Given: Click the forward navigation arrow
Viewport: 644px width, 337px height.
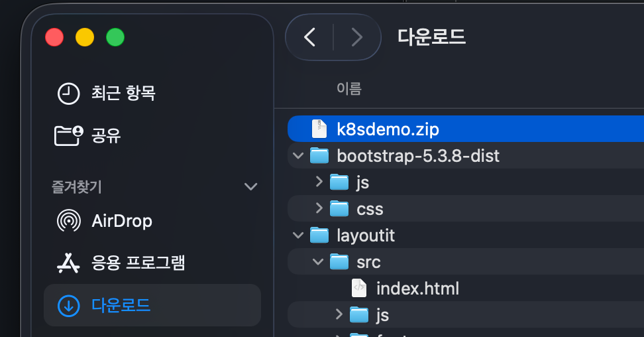Looking at the screenshot, I should pos(356,37).
